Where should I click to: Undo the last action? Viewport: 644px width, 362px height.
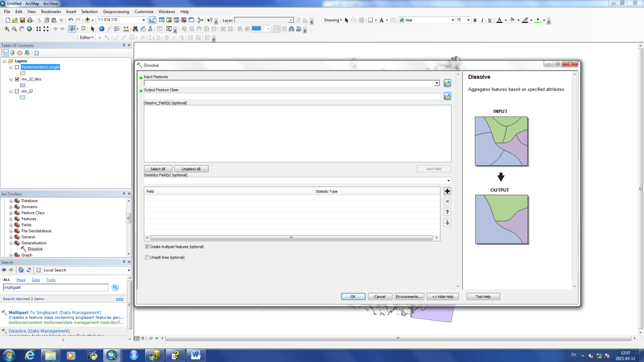71,20
